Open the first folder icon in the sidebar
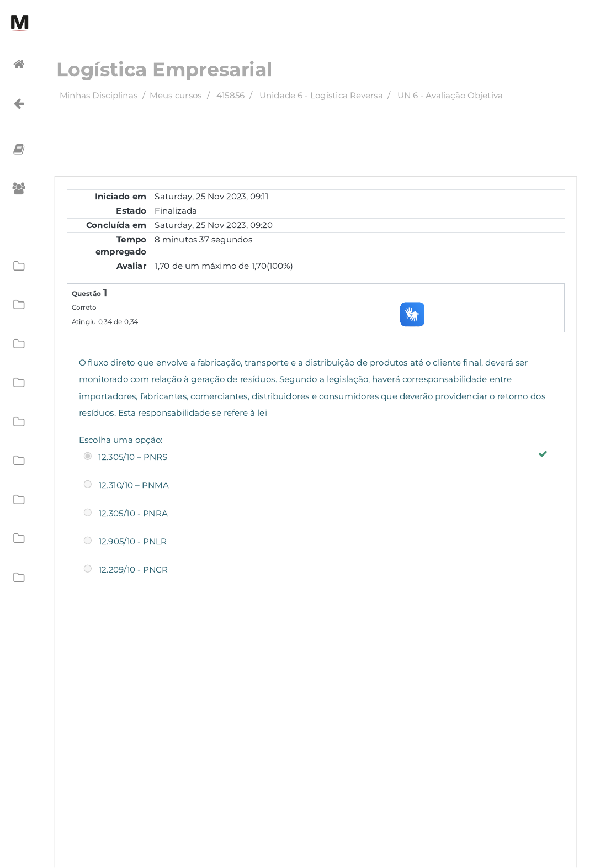This screenshot has height=868, width=595. (x=19, y=266)
